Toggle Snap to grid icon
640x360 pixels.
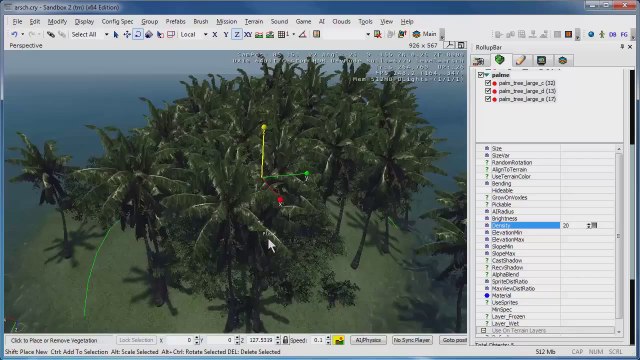click(x=282, y=35)
